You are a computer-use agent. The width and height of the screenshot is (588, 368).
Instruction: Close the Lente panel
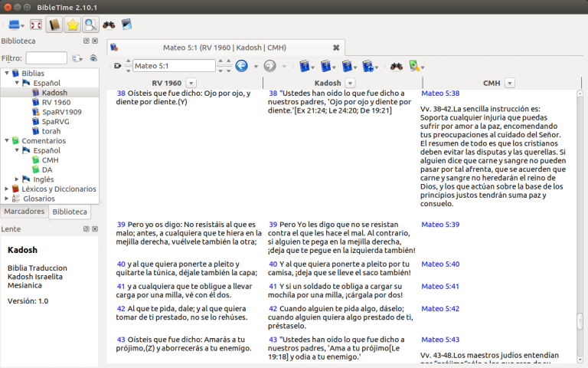pos(95,228)
